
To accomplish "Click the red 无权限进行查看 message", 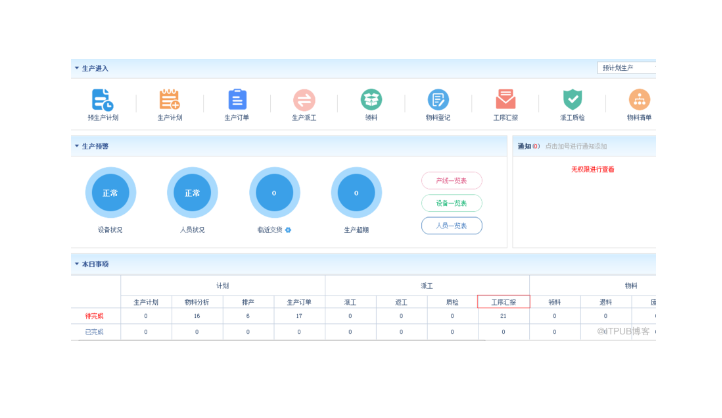I will [593, 169].
